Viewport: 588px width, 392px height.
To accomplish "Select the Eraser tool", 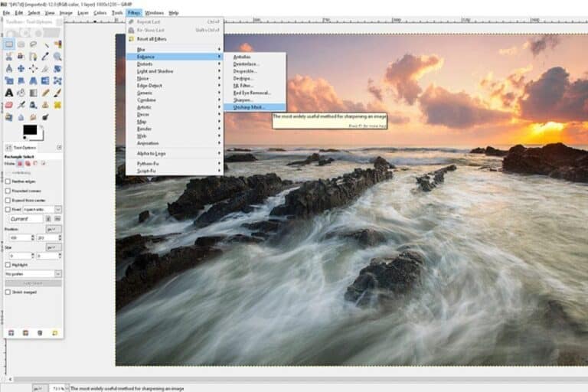I will pos(9,104).
